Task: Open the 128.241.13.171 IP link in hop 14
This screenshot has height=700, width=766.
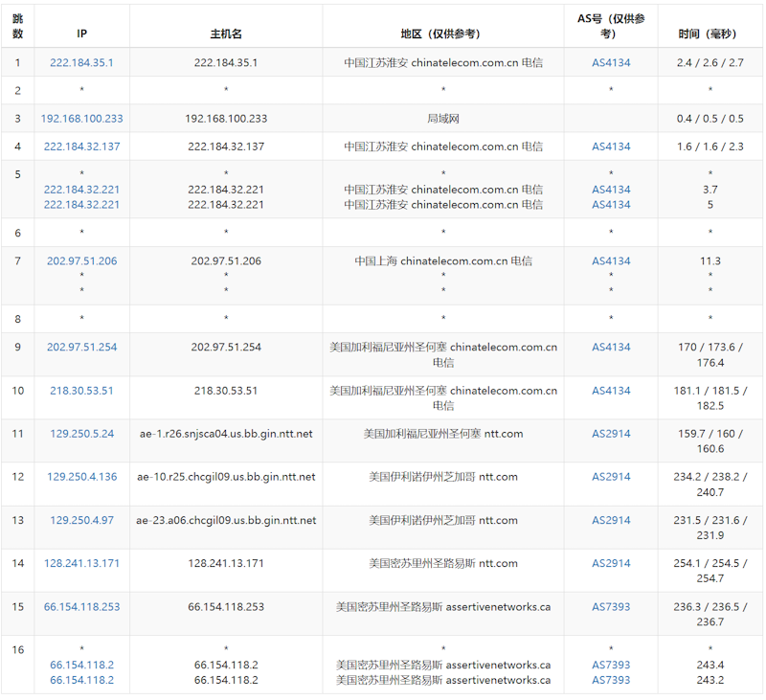Action: point(81,563)
